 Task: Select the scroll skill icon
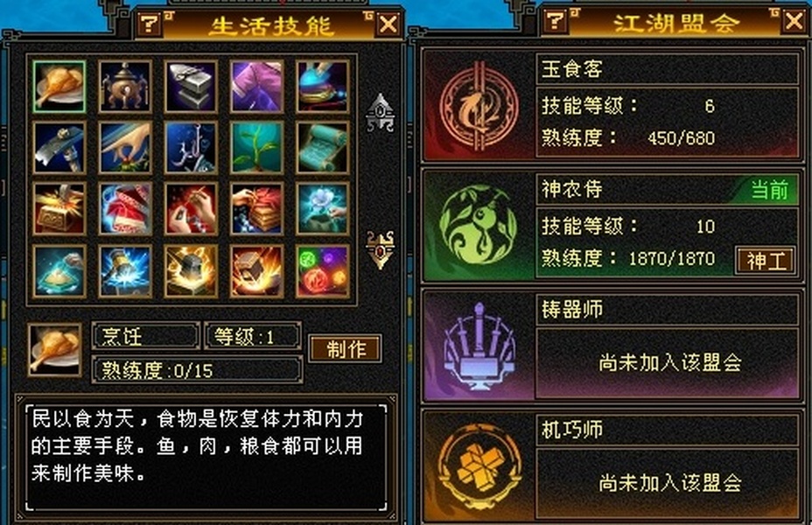[x=323, y=148]
